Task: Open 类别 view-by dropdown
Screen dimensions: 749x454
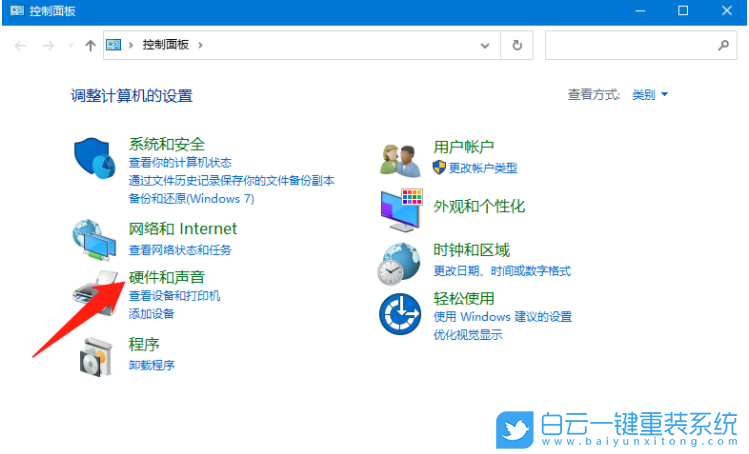Action: [650, 95]
